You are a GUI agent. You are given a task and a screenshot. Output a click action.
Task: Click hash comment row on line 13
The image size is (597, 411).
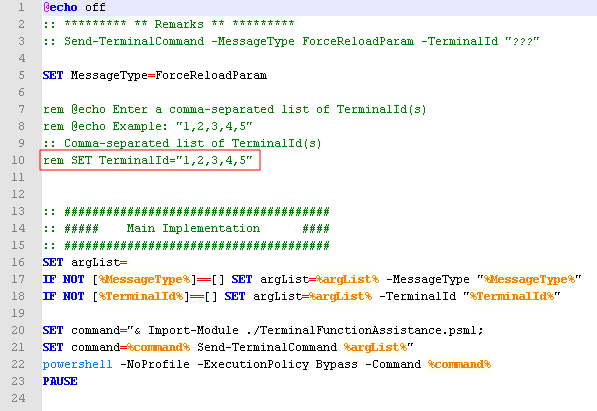tap(186, 211)
